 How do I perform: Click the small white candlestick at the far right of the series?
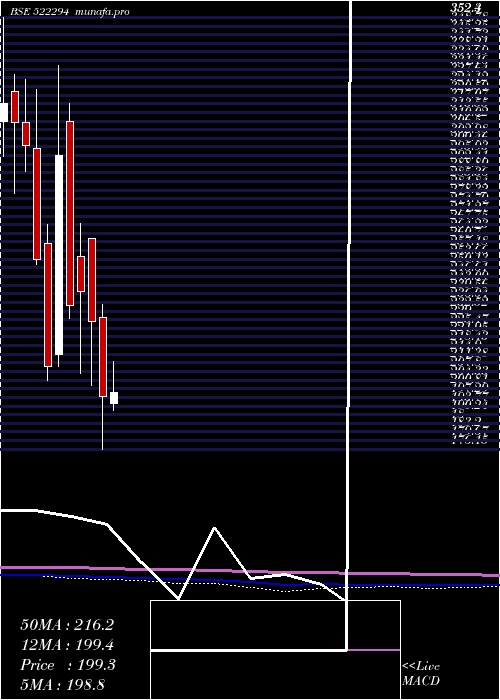point(114,398)
